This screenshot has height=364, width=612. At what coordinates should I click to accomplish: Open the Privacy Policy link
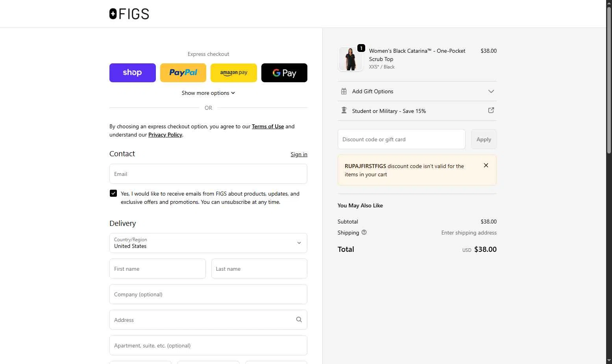point(165,135)
